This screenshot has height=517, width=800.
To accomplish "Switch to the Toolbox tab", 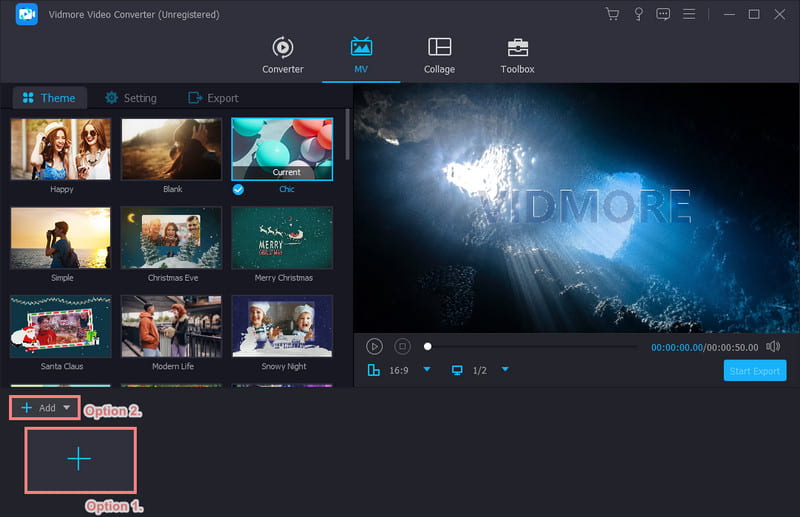I will point(517,55).
